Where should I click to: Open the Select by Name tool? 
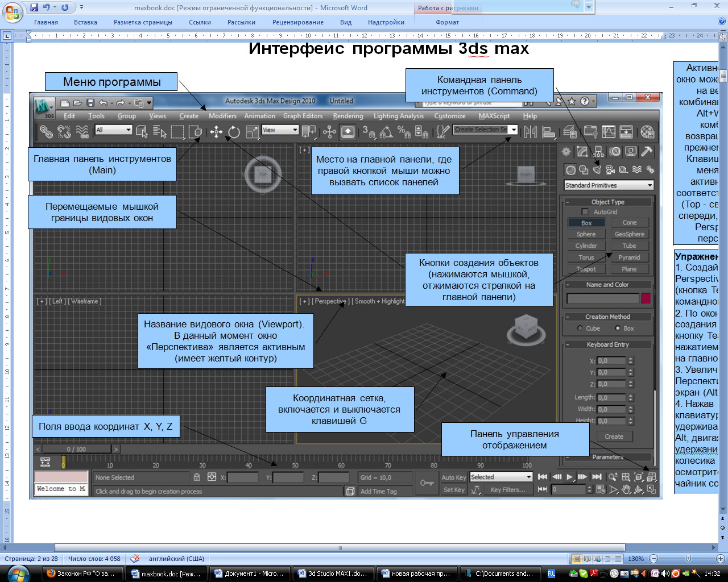[x=160, y=132]
